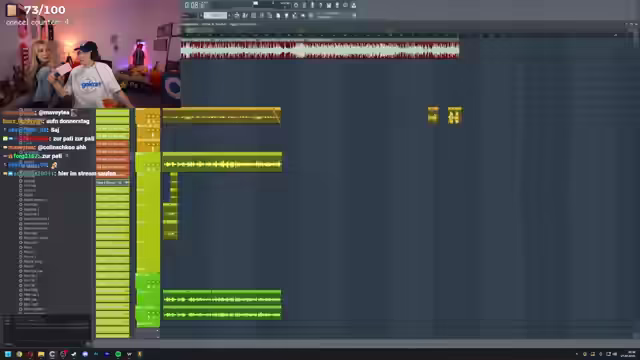The height and width of the screenshot is (360, 640).
Task: Open the green Spotify taskbar icon
Action: (x=118, y=354)
